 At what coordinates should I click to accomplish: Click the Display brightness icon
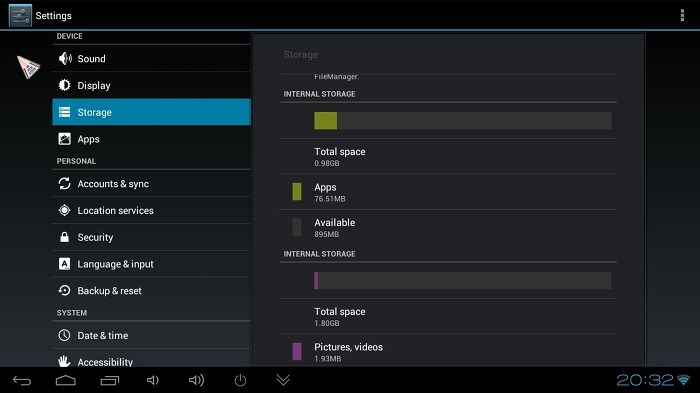pyautogui.click(x=64, y=85)
